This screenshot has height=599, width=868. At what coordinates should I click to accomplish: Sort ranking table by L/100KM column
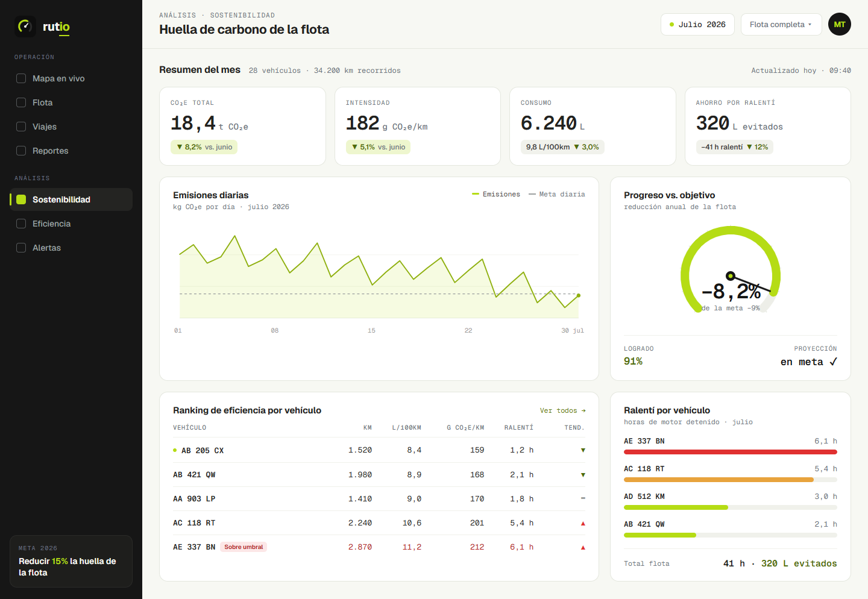pyautogui.click(x=407, y=428)
